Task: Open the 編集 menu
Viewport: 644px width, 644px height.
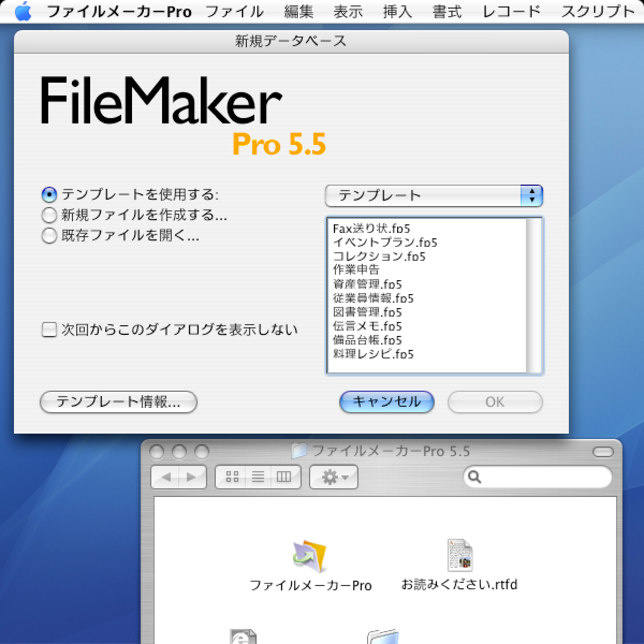Action: tap(298, 12)
